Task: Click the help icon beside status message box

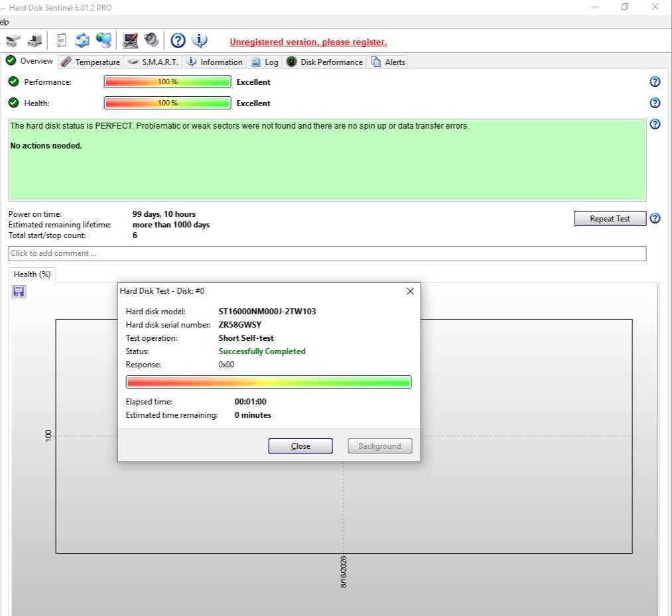Action: 655,124
